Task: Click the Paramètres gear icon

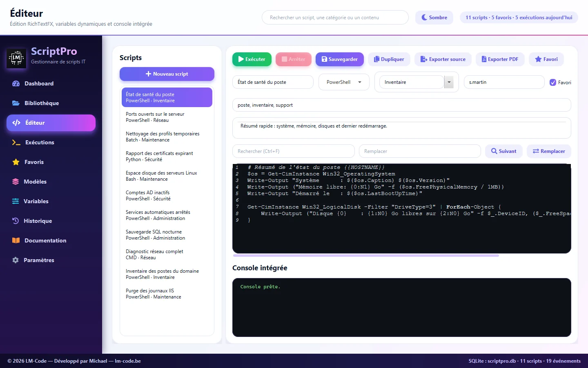Action: [x=16, y=260]
